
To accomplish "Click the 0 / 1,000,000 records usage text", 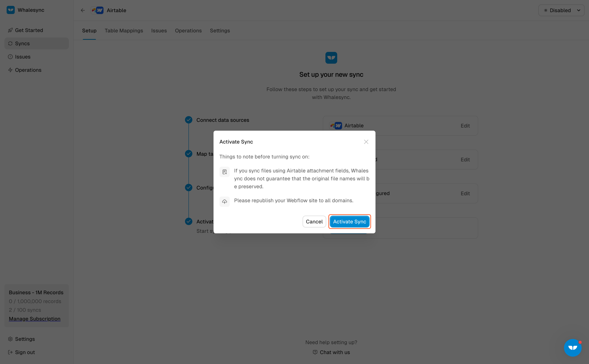I will pyautogui.click(x=35, y=301).
